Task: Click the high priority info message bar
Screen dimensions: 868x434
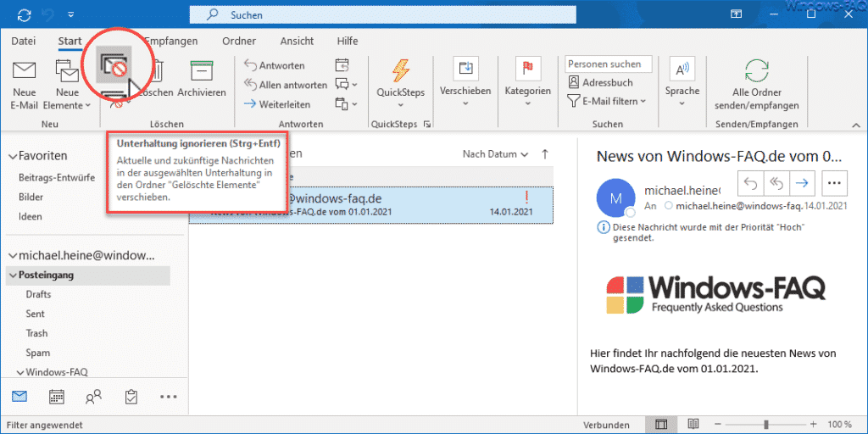Action: [701, 233]
